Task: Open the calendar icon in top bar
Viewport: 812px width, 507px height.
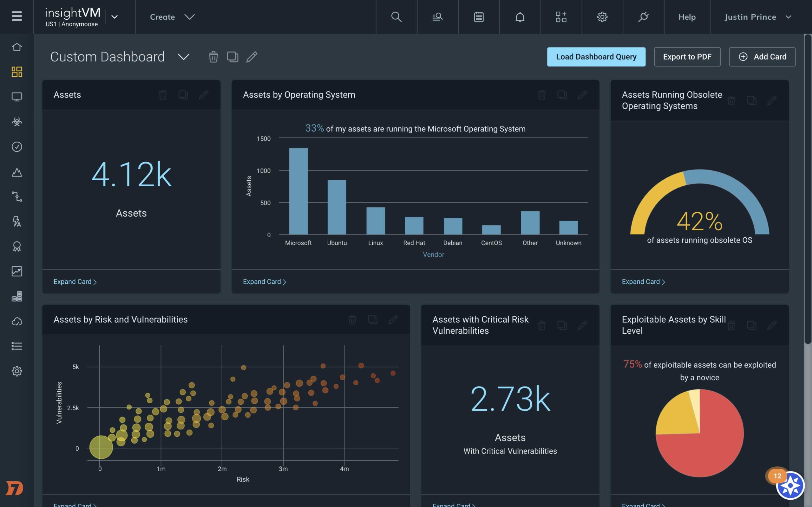Action: 478,17
